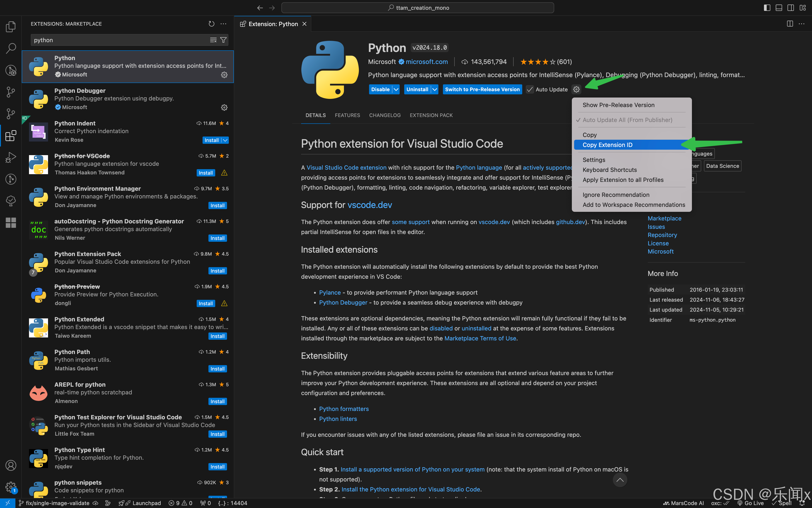Go forward with the right arrow
The width and height of the screenshot is (812, 508).
coord(272,8)
